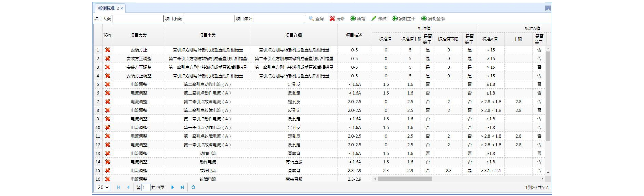Collapse panel using top-right corner icon
This screenshot has width=644, height=196.
548,8
